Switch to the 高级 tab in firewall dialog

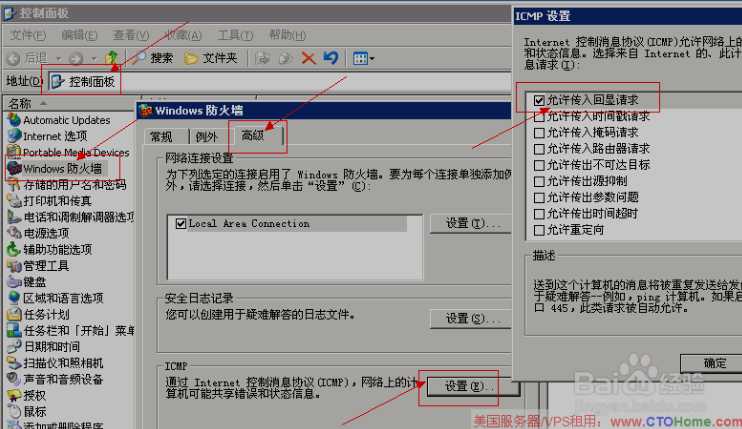256,136
